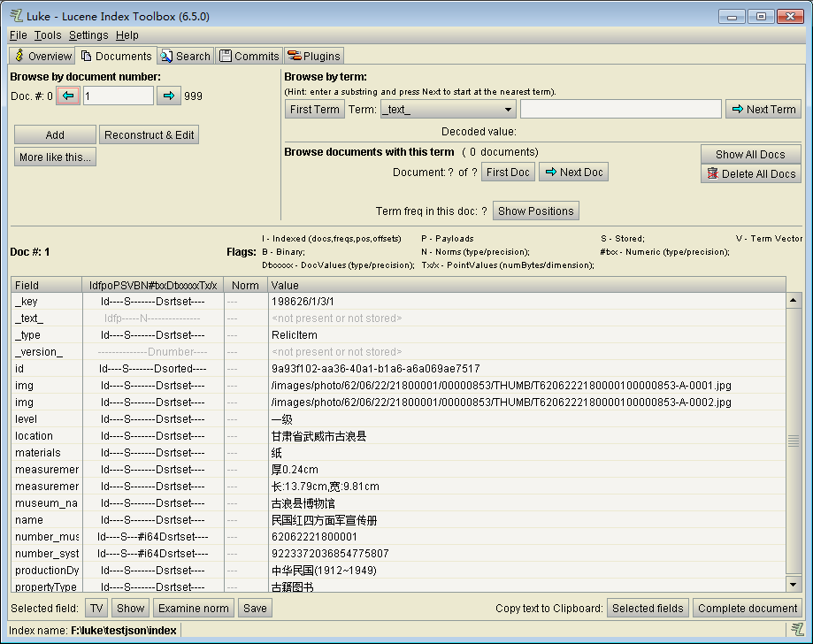Click the Field column header
The height and width of the screenshot is (644, 813).
click(x=47, y=285)
